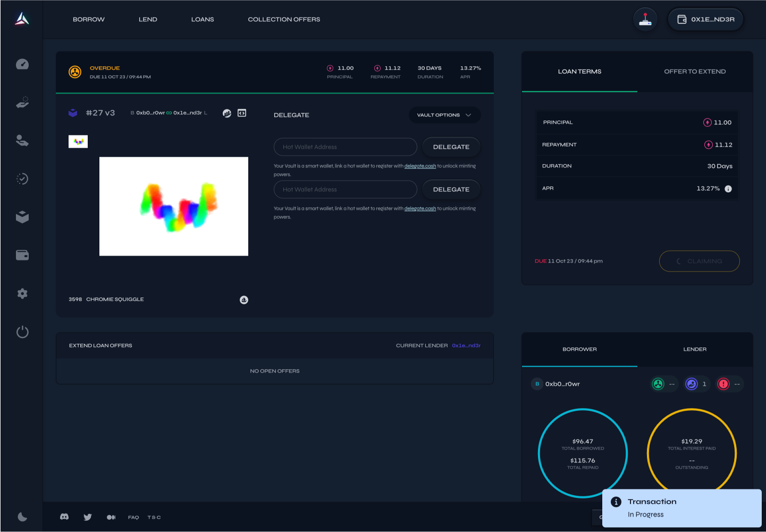Click the green link icon between addresses

coord(169,113)
